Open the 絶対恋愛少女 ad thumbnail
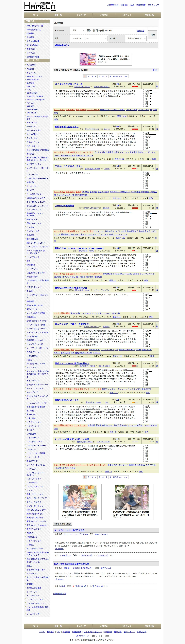The width and height of the screenshot is (185, 644). click(132, 497)
